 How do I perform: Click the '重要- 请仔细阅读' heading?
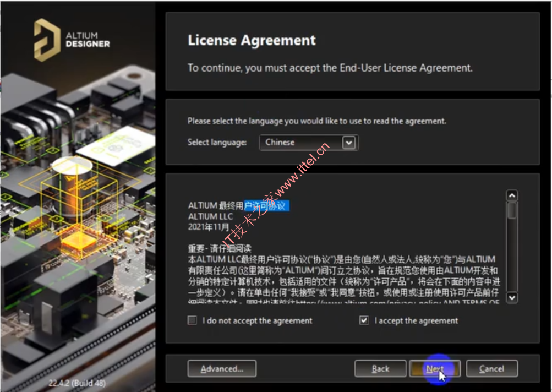220,248
